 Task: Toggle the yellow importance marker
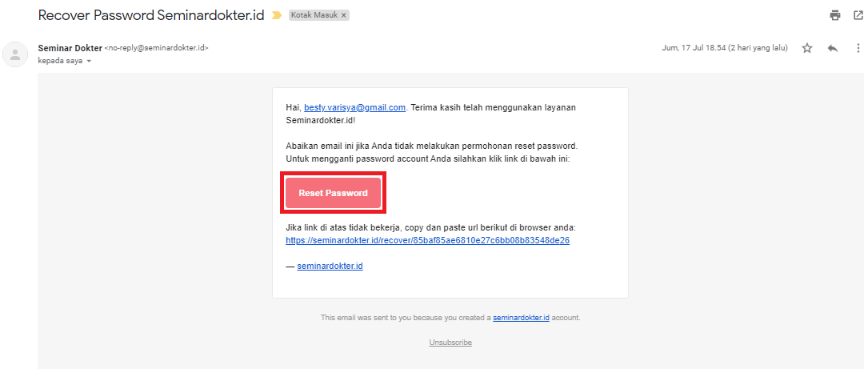point(277,15)
